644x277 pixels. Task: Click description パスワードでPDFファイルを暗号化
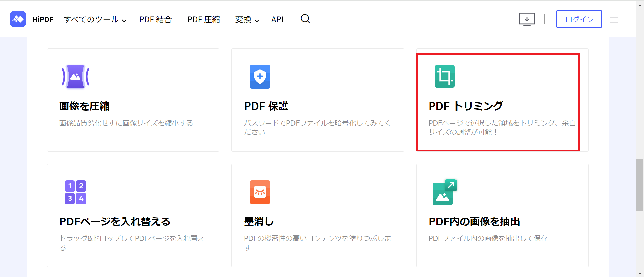(x=317, y=127)
